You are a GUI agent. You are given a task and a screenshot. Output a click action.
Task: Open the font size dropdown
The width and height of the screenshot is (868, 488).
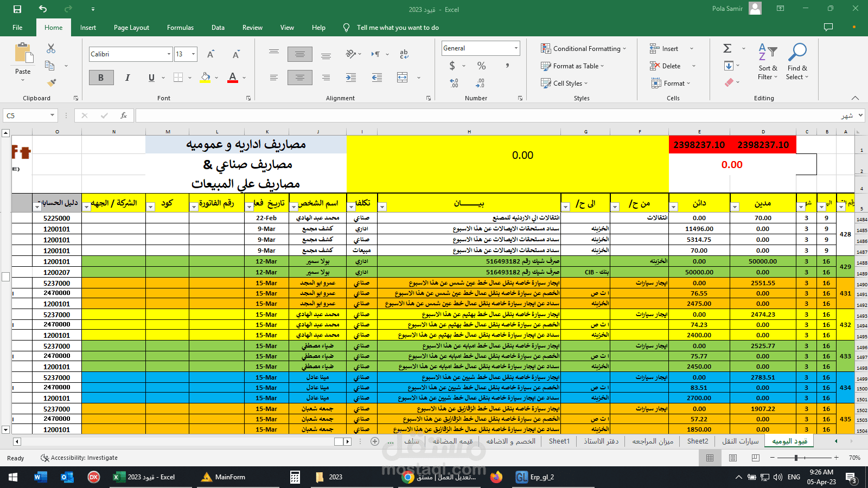193,54
